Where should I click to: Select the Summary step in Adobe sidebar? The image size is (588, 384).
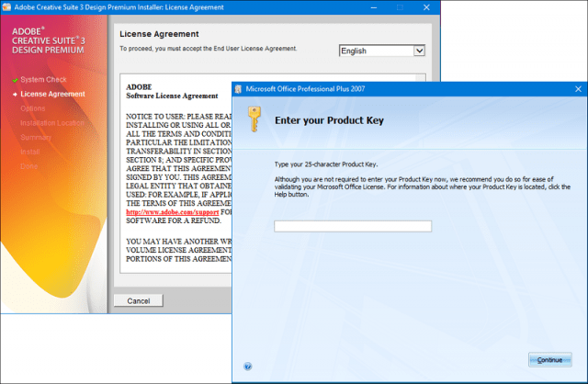pos(36,137)
